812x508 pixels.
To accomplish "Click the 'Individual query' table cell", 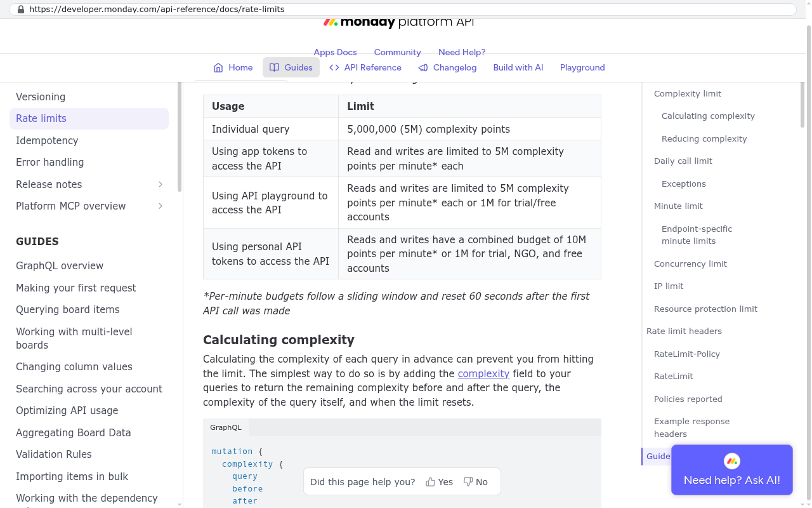I will [x=271, y=129].
